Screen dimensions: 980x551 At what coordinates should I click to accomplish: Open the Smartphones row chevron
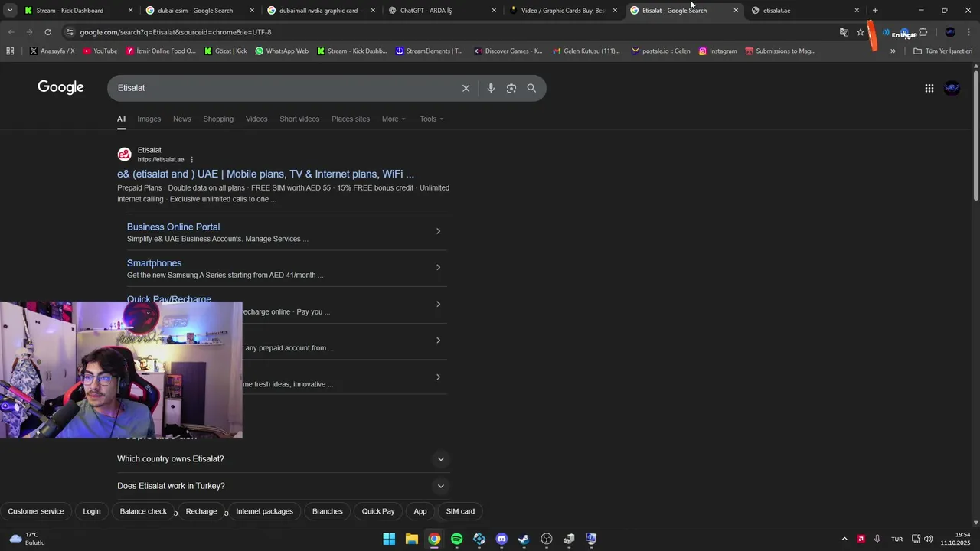point(438,267)
